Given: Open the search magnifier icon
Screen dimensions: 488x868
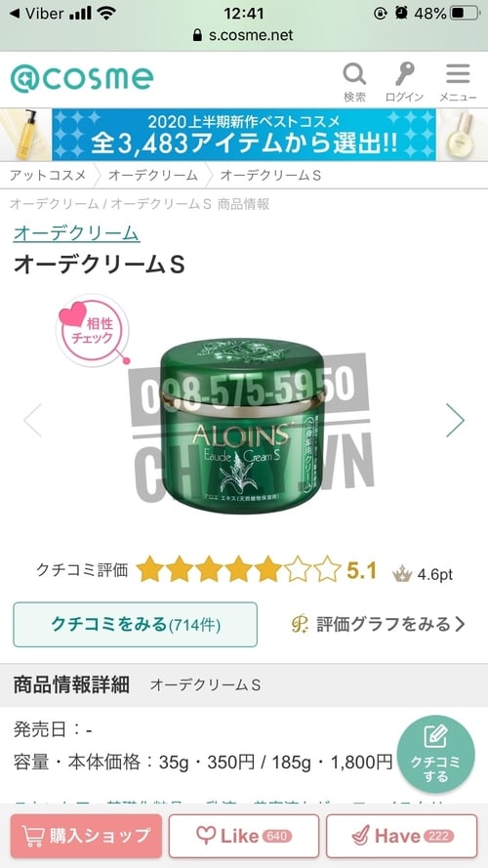Looking at the screenshot, I should tap(354, 74).
